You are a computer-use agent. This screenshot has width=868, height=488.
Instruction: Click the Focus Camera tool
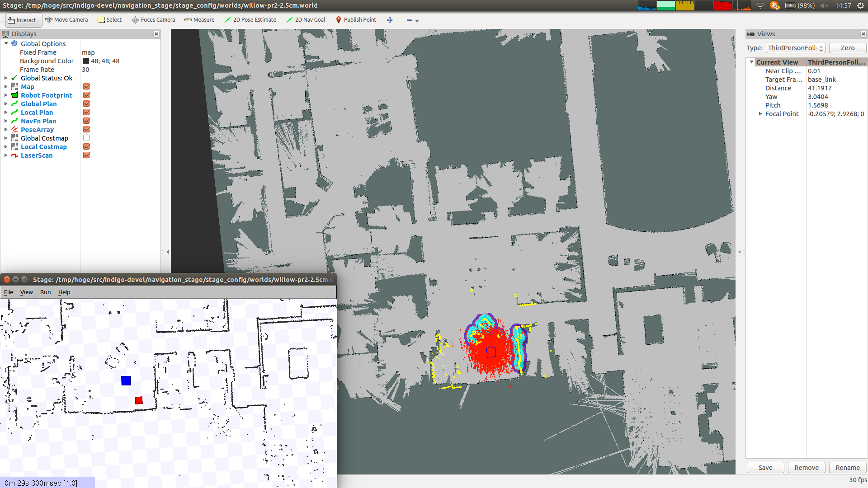tap(153, 20)
